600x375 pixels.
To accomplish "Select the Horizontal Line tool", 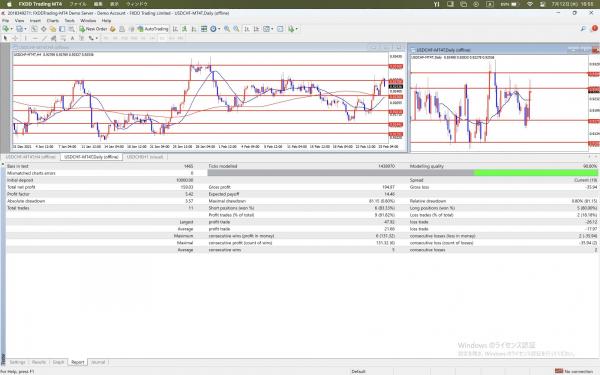I will tap(35, 38).
